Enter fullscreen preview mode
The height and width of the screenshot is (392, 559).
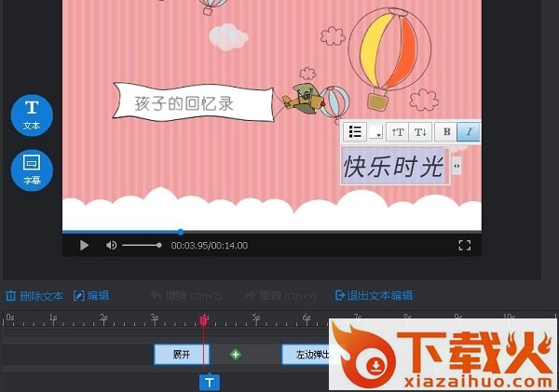click(x=464, y=245)
